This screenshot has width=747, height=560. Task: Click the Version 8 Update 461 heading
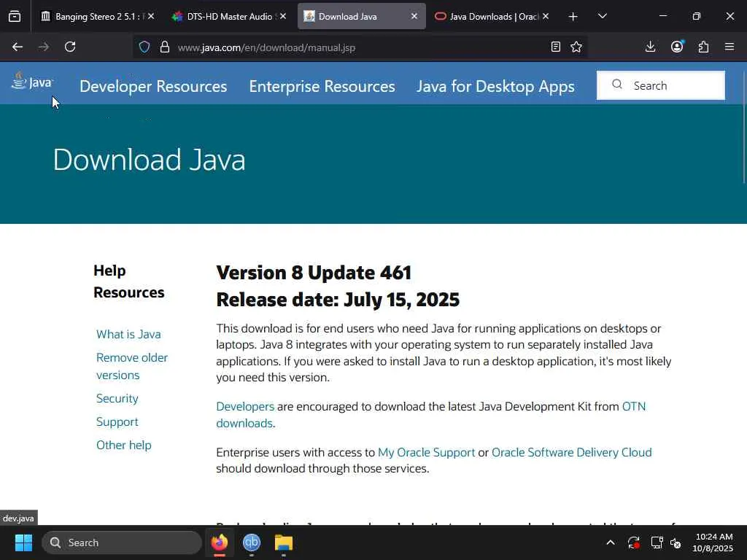[x=314, y=273]
